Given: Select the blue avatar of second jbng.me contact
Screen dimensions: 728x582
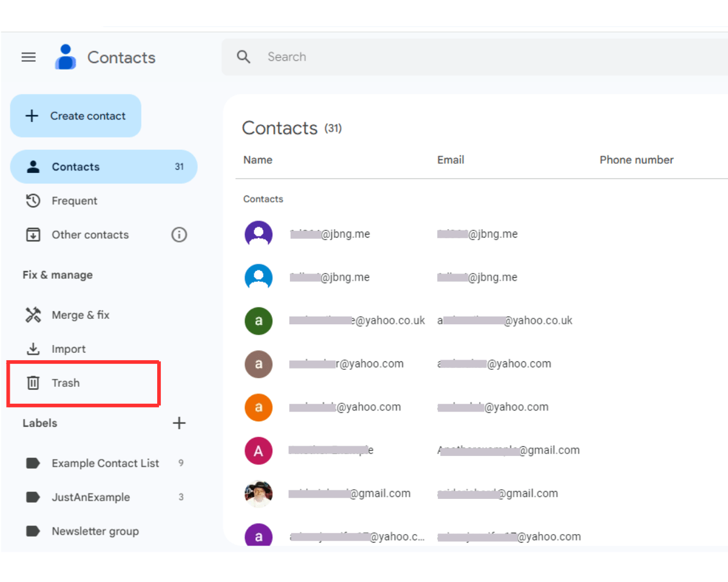Looking at the screenshot, I should 258,278.
